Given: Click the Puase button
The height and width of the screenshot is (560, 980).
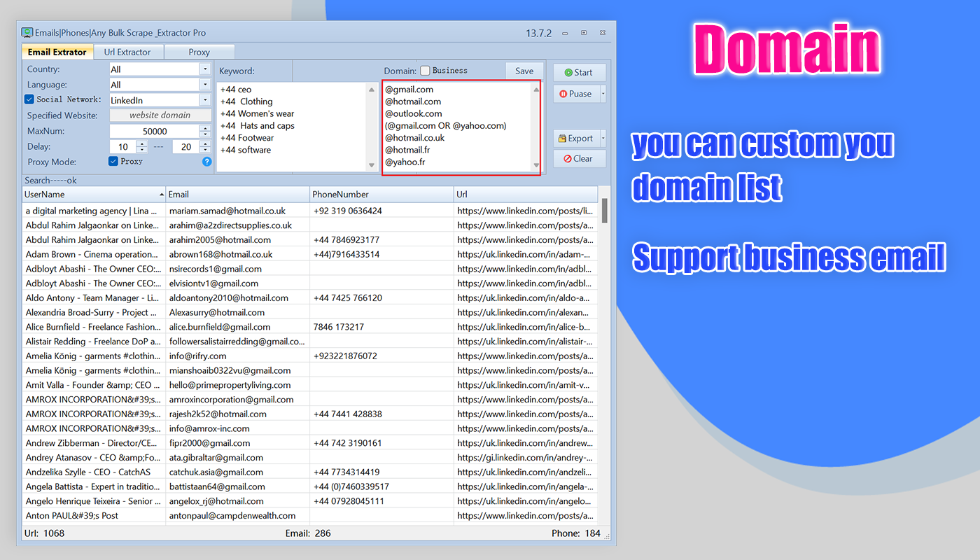Looking at the screenshot, I should coord(577,94).
